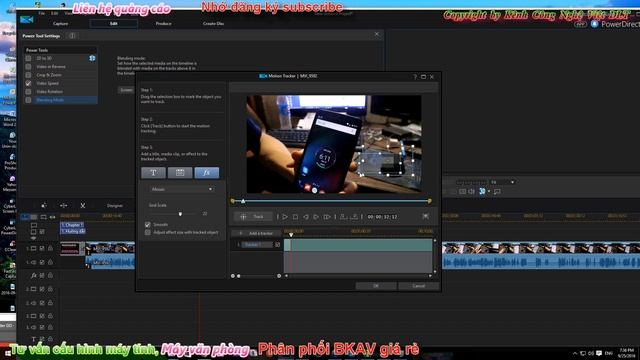The width and height of the screenshot is (640, 360).
Task: Set mark-in position in Motion Tracker
Action: pos(343,217)
